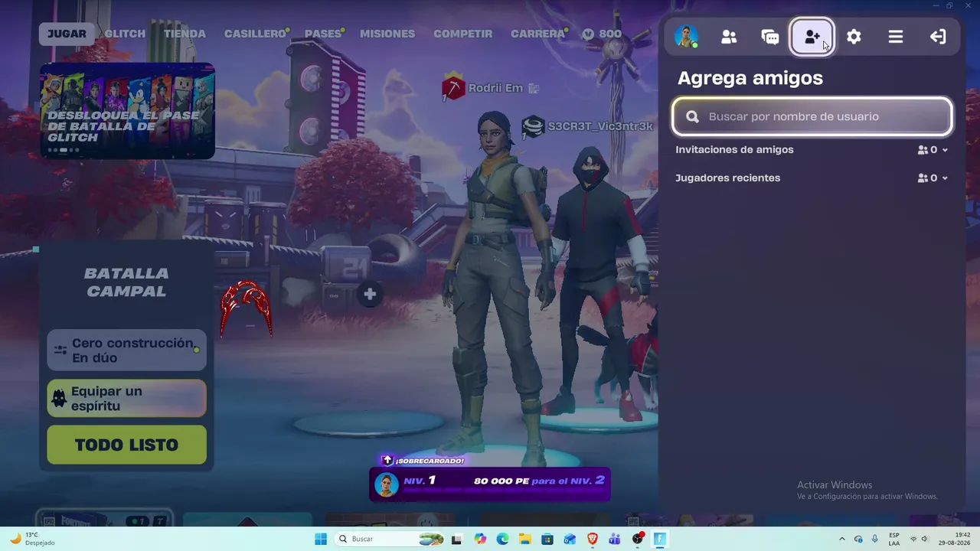Click the Agrega amigos heading

click(x=750, y=78)
